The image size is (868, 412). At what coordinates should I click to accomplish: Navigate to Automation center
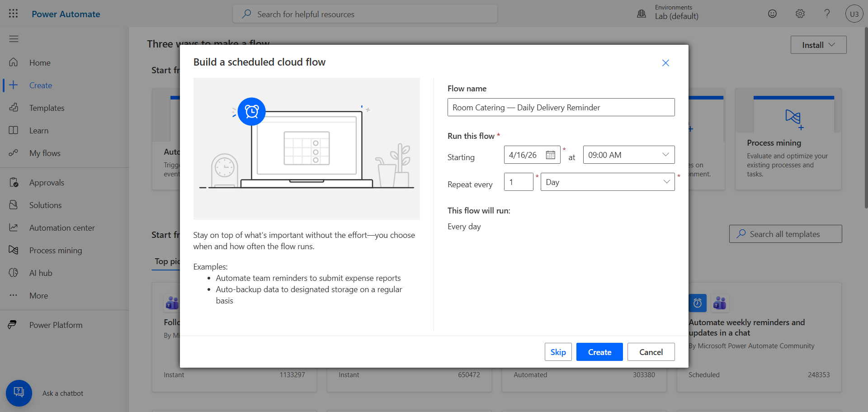(x=62, y=228)
